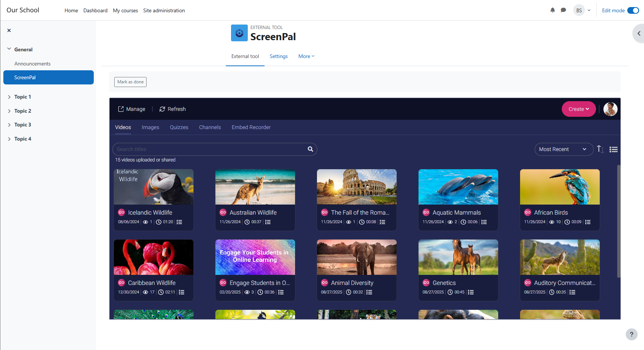The image size is (644, 350).
Task: Open details list icon for Engage Students in O...
Action: pyautogui.click(x=281, y=292)
